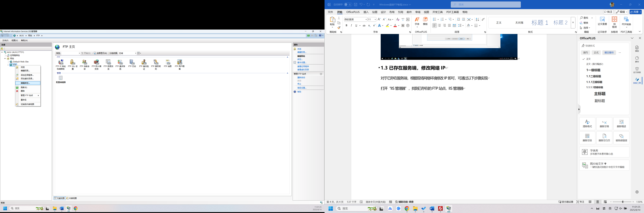Clear all formatting icon in Word font group

(x=398, y=19)
